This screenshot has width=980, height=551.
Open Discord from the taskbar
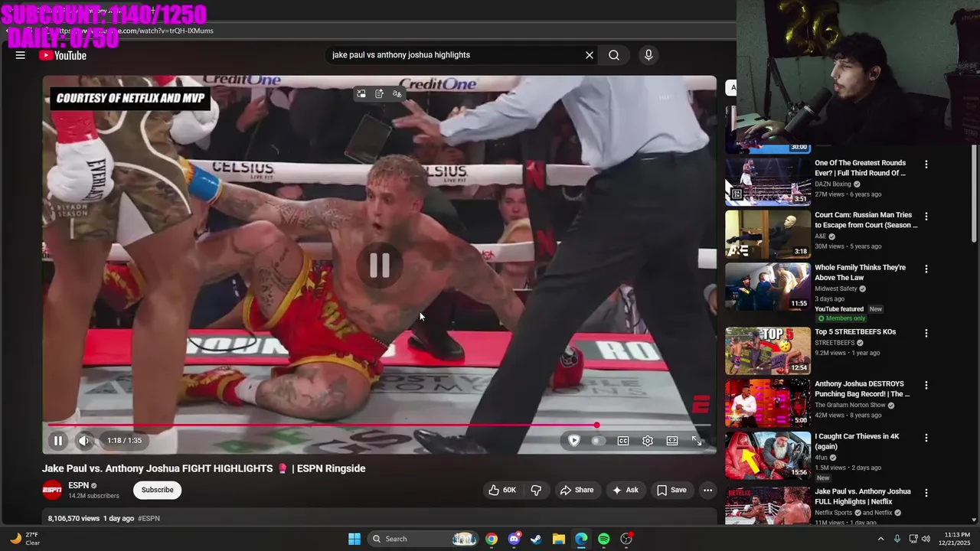pyautogui.click(x=514, y=539)
